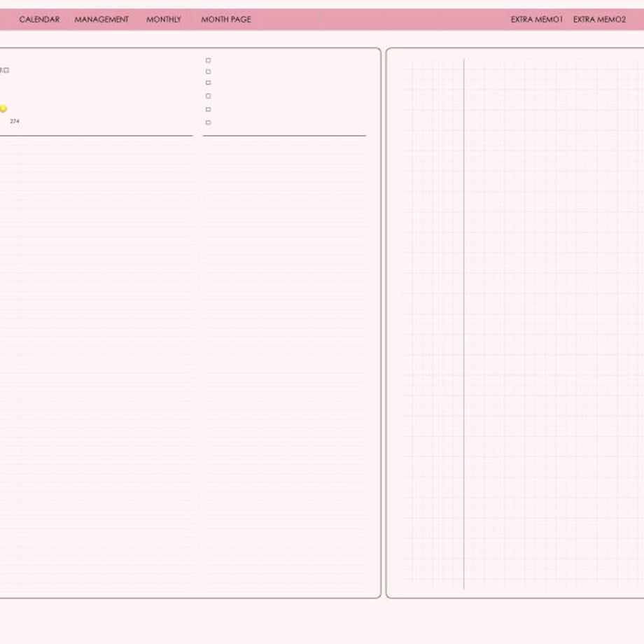Check the second checkbox in the checklist column
Screen dimensions: 644x644
tap(208, 71)
